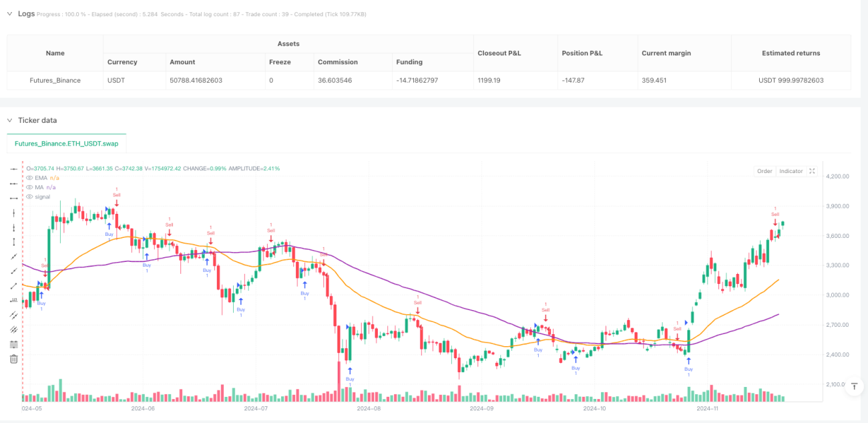Open the Futures_Binance.ETH_USDT.swap tab
Screen dimensions: 868x423
(66, 143)
